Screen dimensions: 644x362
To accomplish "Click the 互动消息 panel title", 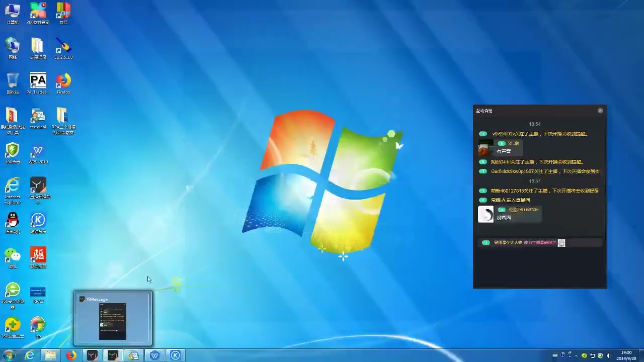I will (x=484, y=111).
